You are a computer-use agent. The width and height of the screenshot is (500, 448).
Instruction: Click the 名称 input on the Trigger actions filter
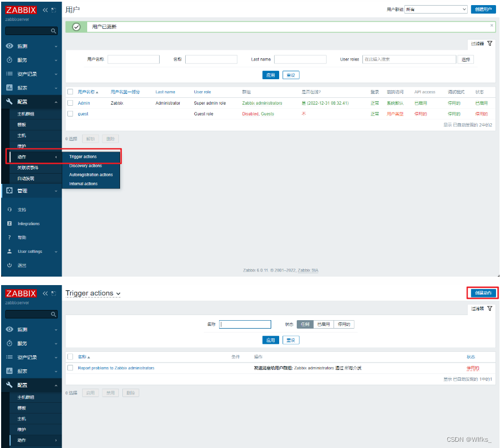pos(245,324)
